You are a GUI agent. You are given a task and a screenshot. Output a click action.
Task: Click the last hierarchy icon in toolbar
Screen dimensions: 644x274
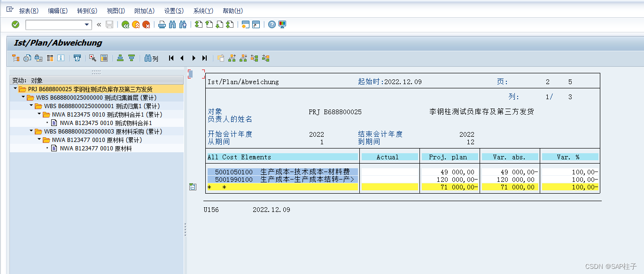(x=266, y=58)
